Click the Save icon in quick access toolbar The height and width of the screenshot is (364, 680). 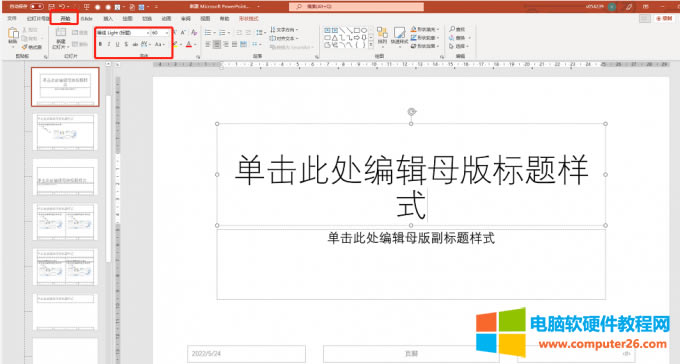pos(51,7)
